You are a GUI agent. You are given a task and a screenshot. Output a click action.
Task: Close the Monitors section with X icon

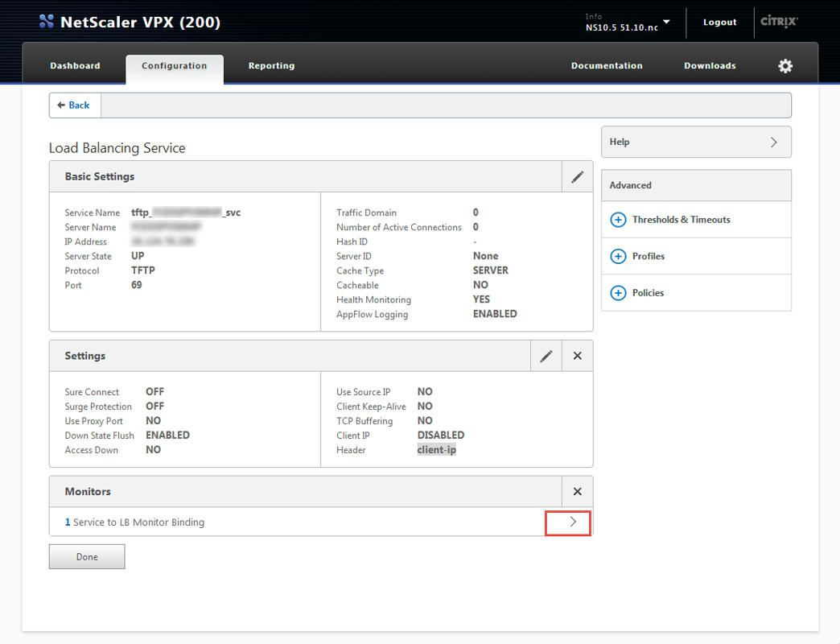tap(577, 492)
